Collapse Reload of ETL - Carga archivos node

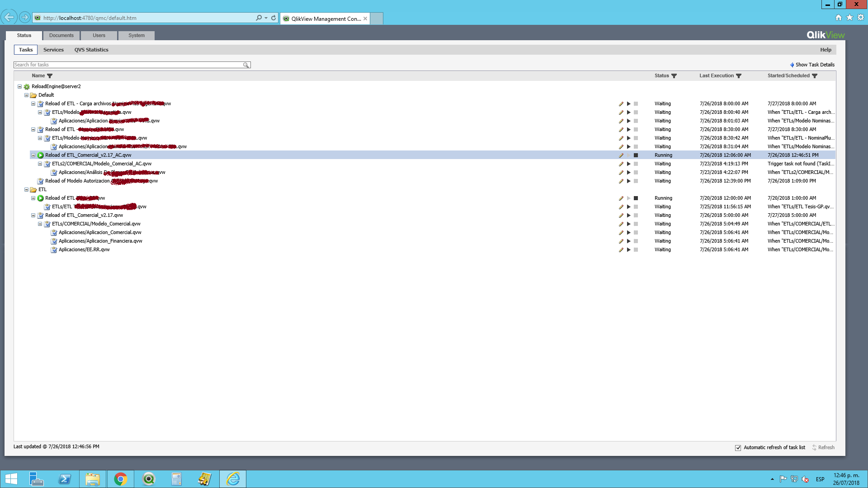pyautogui.click(x=33, y=104)
